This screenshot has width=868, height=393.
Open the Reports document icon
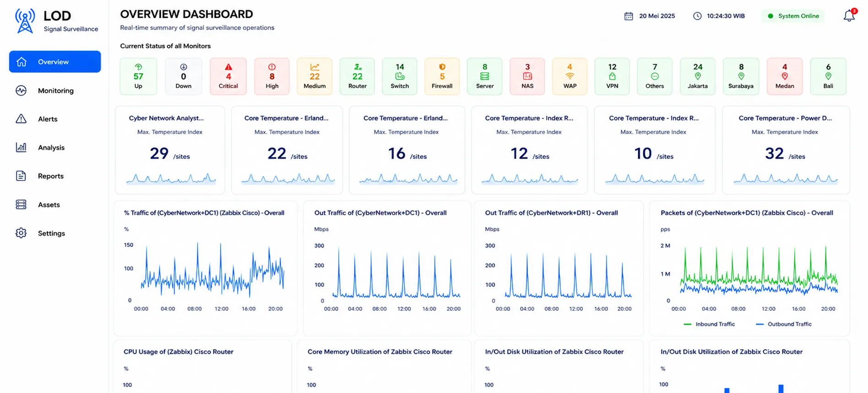(x=21, y=176)
